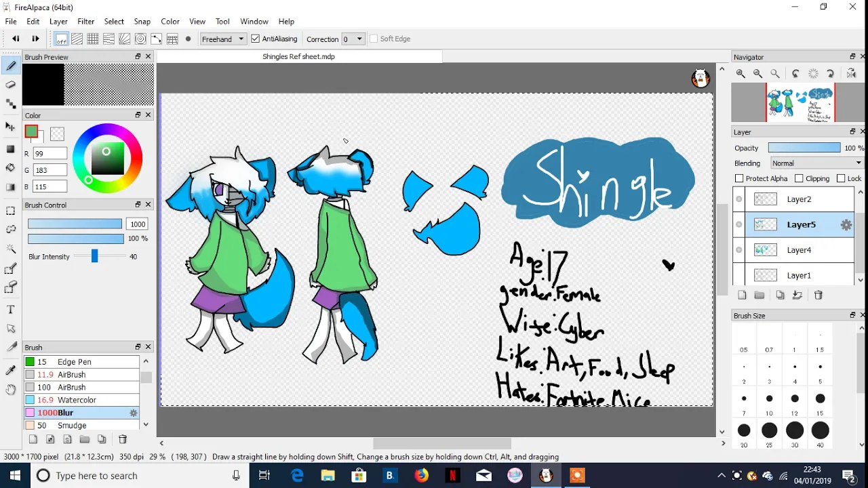Image resolution: width=868 pixels, height=488 pixels.
Task: Select the Eyedropper tool
Action: click(11, 369)
